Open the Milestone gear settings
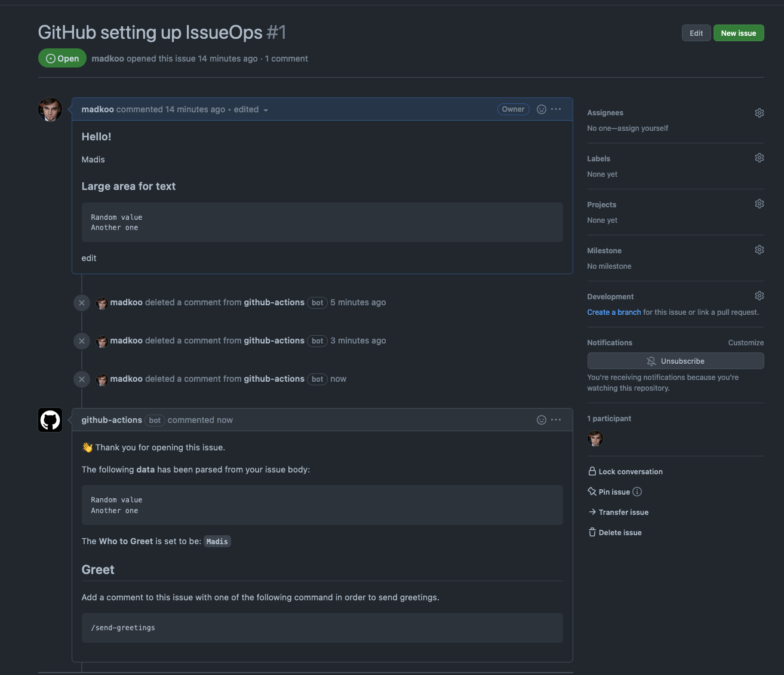The width and height of the screenshot is (784, 675). 759,250
